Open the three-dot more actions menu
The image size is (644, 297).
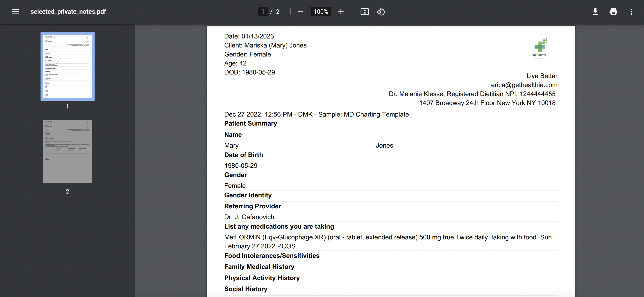pos(631,12)
